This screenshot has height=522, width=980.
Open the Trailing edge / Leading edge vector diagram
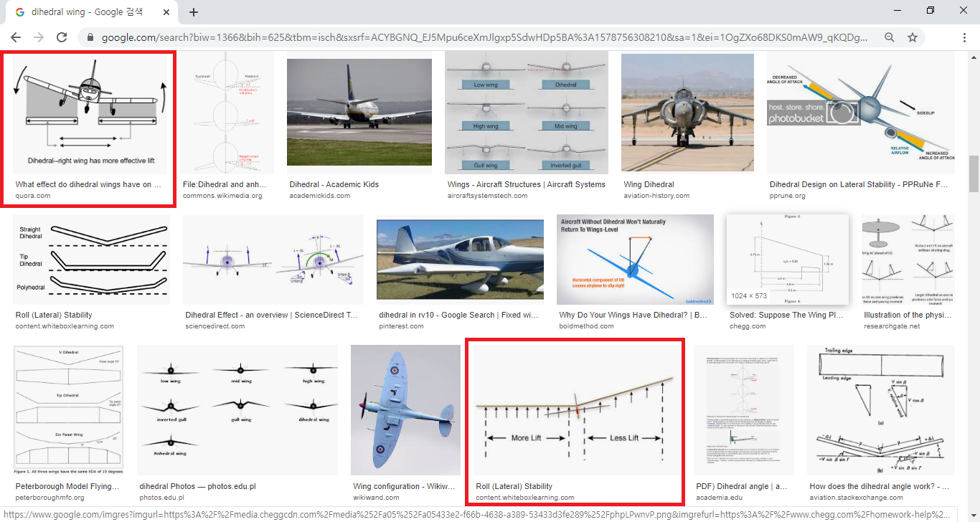point(881,410)
